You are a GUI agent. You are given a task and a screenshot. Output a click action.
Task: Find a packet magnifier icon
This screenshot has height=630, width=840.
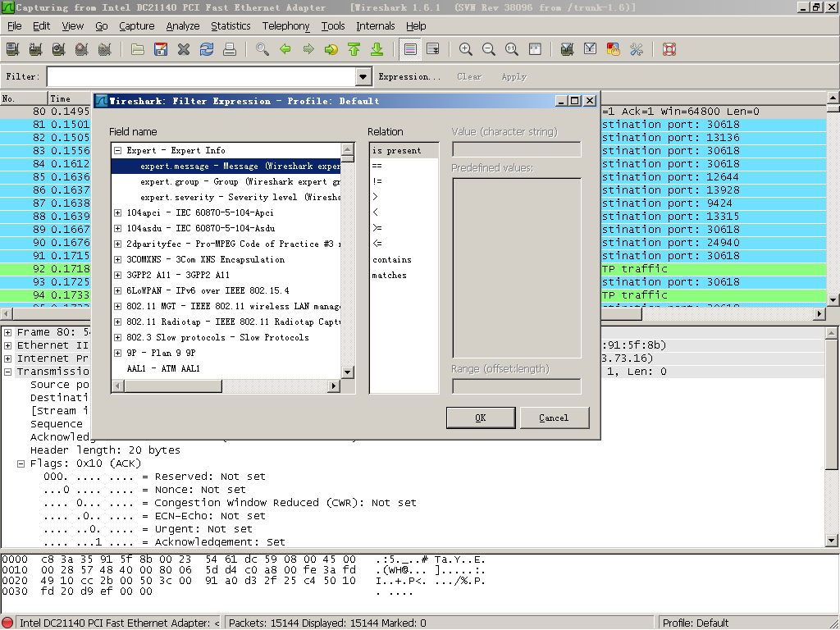(x=262, y=49)
